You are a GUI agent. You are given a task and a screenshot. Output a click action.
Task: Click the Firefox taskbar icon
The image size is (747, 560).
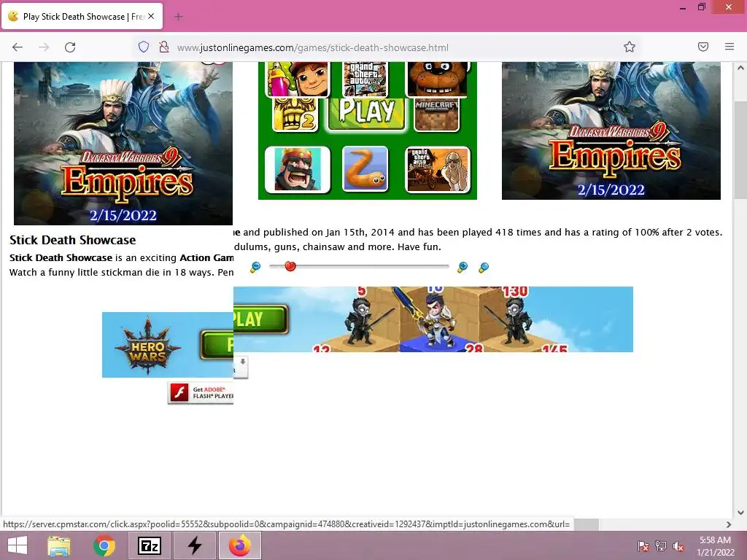pyautogui.click(x=239, y=545)
